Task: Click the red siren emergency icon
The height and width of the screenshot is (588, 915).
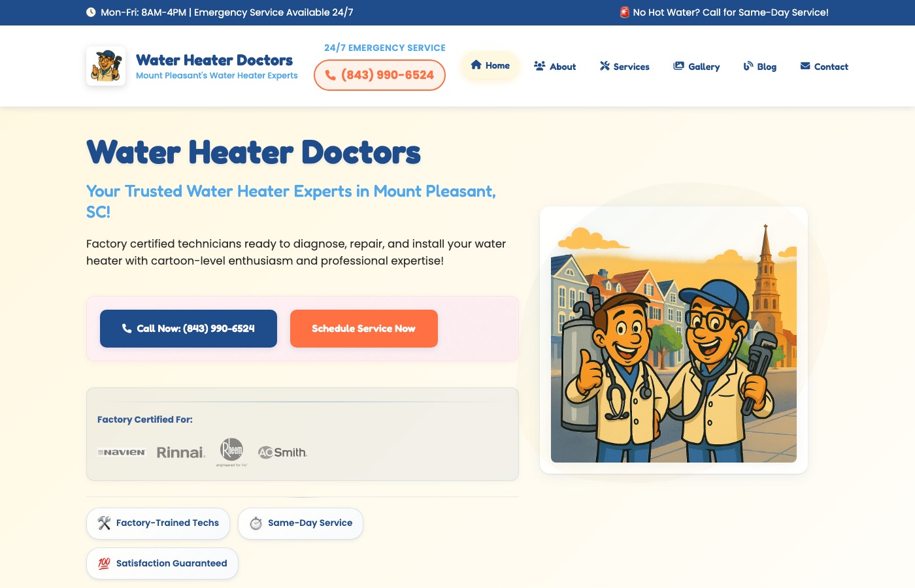Action: pyautogui.click(x=625, y=12)
